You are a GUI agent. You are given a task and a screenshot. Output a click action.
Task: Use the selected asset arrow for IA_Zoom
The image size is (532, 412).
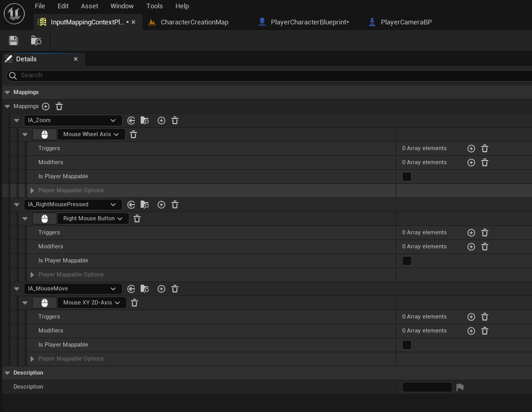click(131, 120)
